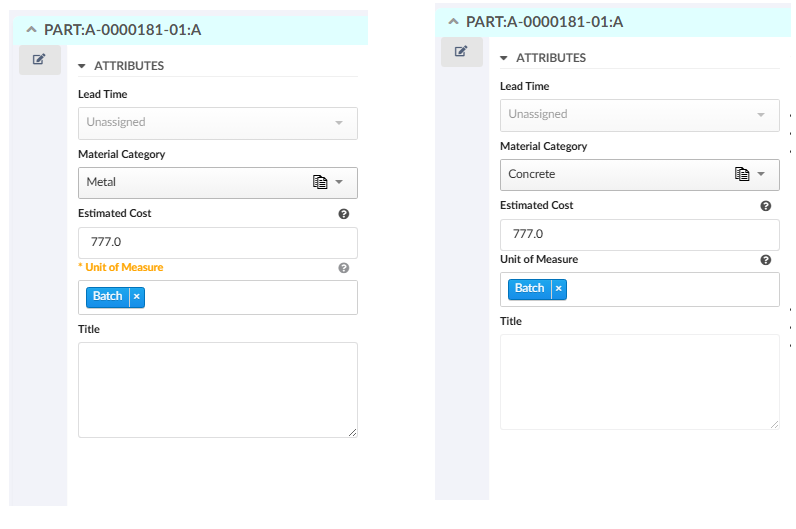Click the edit icon in the right panel

pos(461,51)
